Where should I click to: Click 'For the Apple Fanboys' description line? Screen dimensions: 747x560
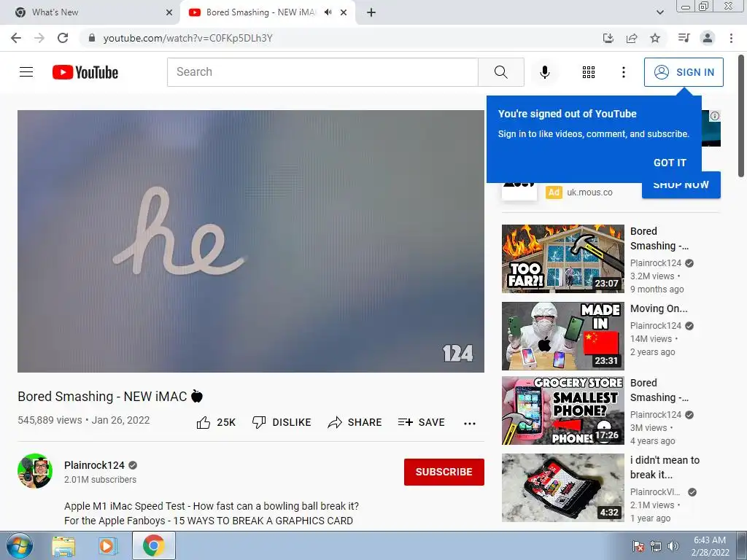tap(209, 521)
